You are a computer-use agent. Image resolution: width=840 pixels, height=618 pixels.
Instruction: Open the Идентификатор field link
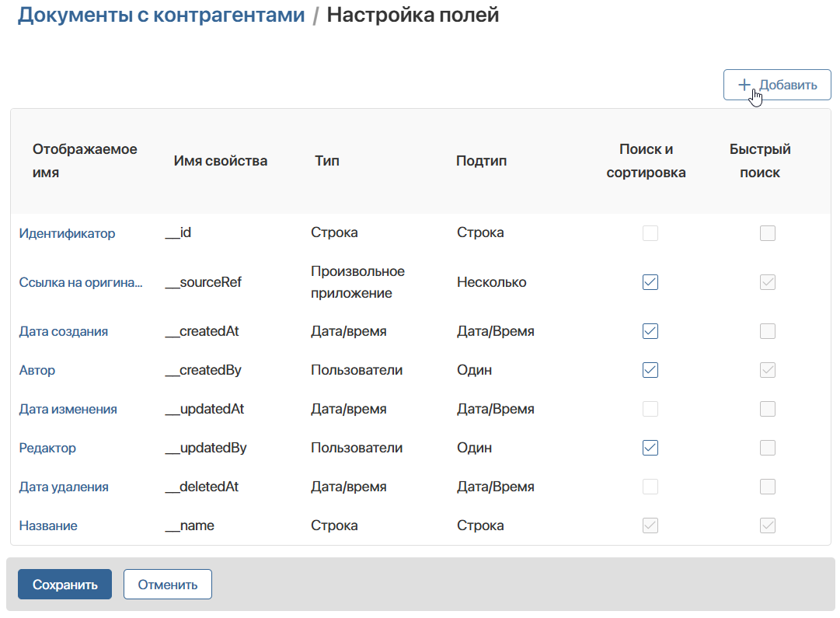click(x=67, y=233)
